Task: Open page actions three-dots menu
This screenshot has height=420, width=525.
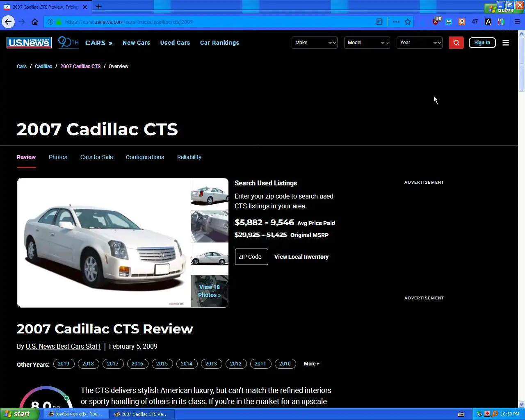Action: click(x=396, y=22)
